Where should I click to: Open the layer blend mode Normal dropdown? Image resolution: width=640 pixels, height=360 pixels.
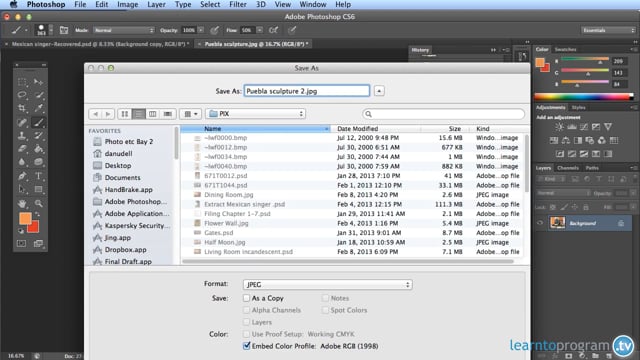point(563,193)
